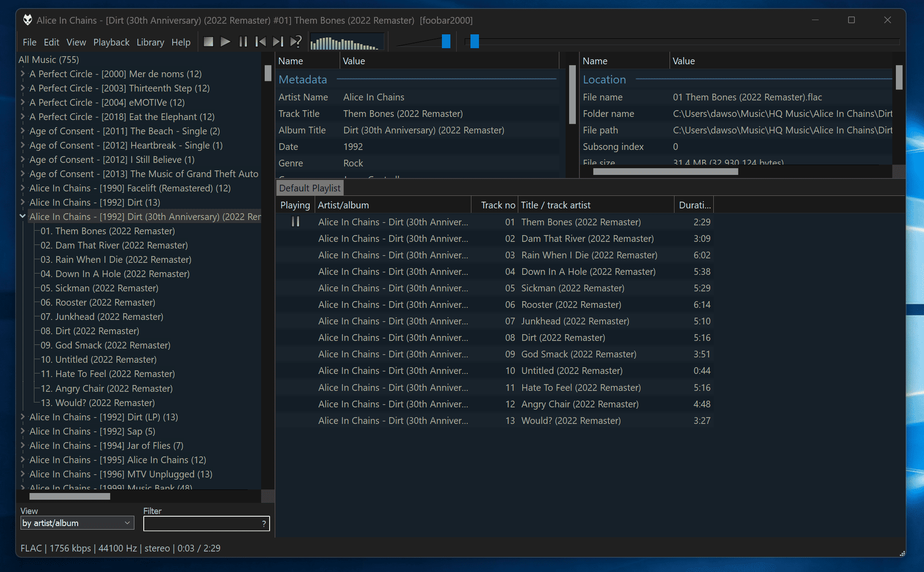This screenshot has height=572, width=924.
Task: Click the Play icon in the toolbar
Action: (x=226, y=41)
